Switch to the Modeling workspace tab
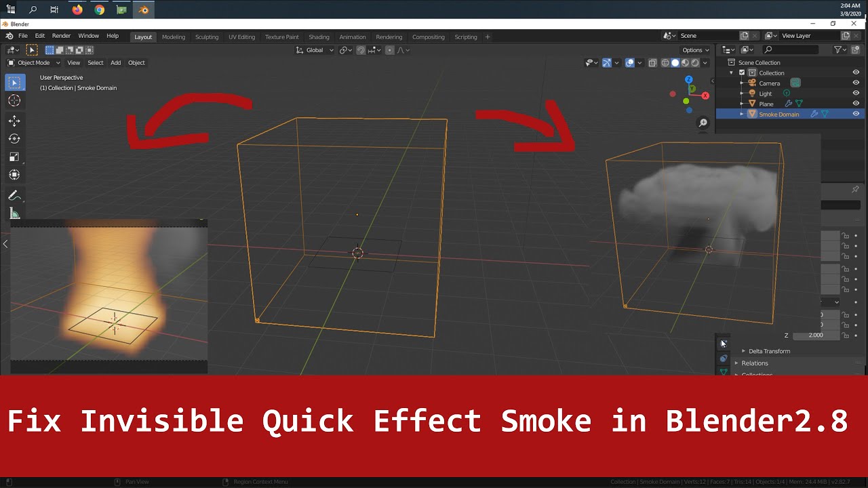Image resolution: width=868 pixels, height=488 pixels. [174, 37]
